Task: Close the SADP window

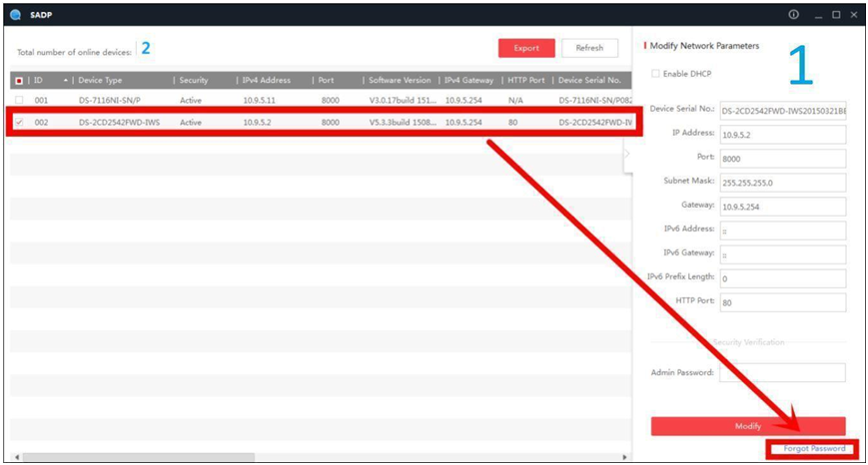Action: point(854,15)
